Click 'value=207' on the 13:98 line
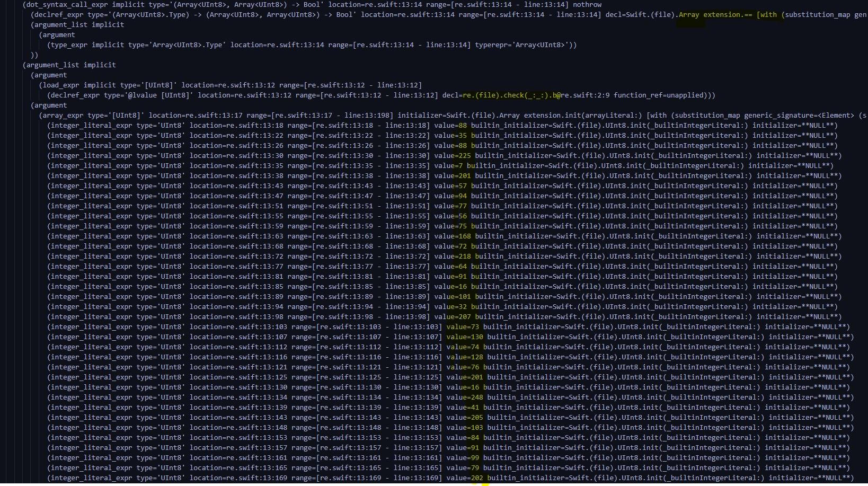This screenshot has height=486, width=868. point(453,316)
